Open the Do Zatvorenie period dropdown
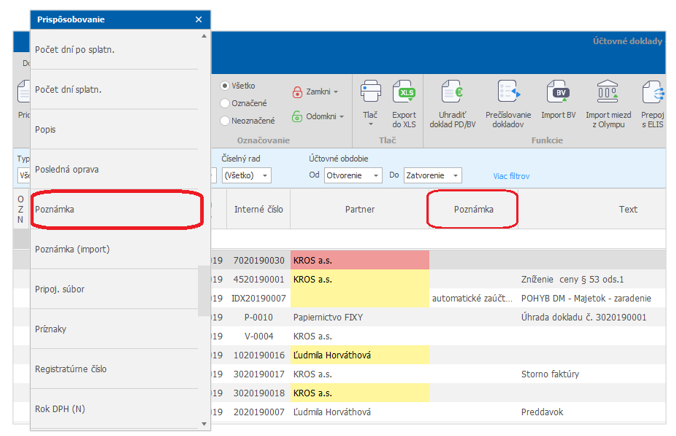676x436 pixels. pos(432,176)
